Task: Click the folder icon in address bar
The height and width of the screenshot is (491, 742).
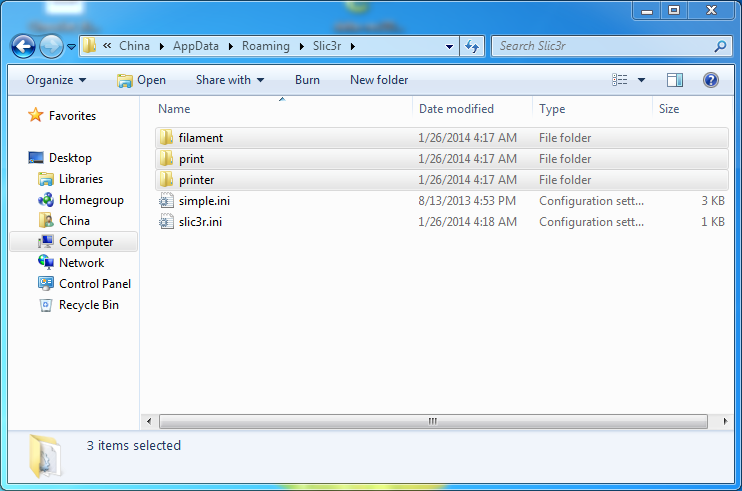Action: 89,46
